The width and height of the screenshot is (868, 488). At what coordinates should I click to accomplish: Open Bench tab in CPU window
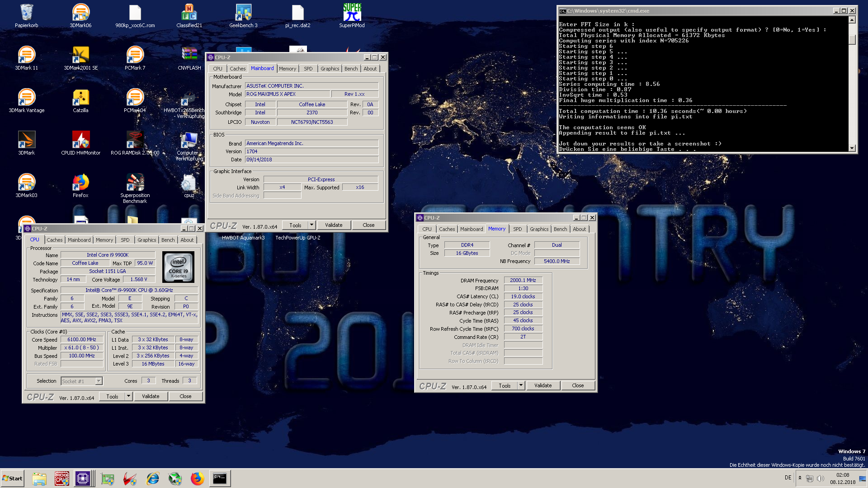pyautogui.click(x=168, y=240)
